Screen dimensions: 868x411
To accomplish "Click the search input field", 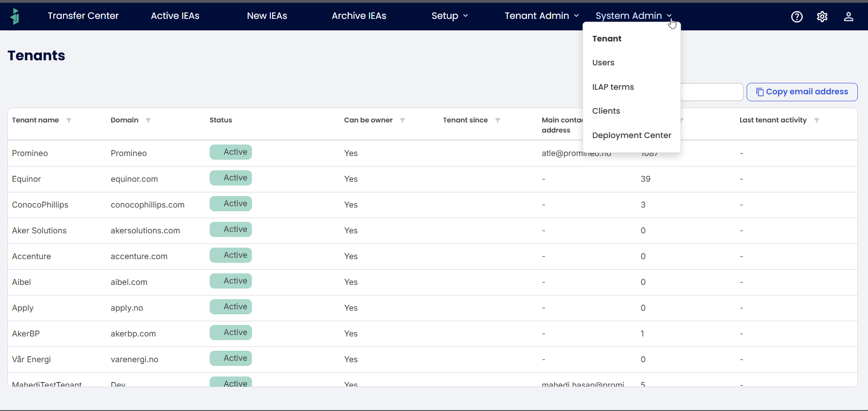I will coord(712,92).
